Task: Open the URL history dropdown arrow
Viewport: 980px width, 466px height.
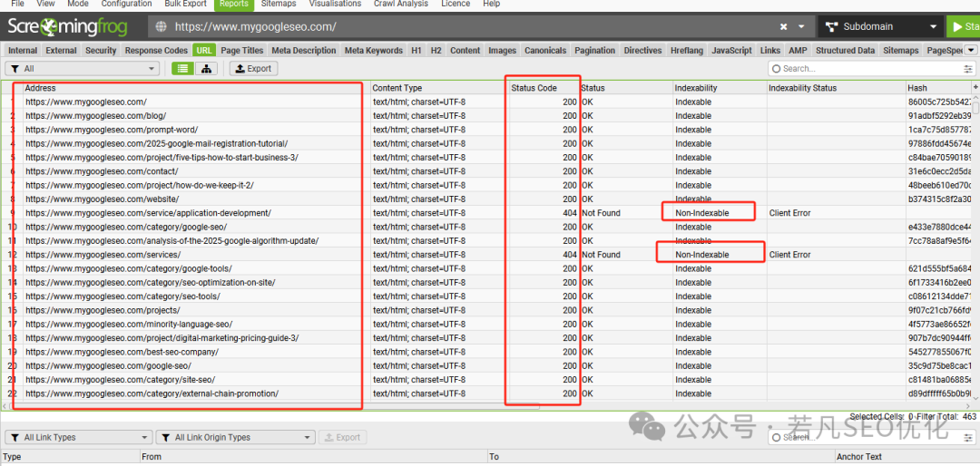Action: (801, 27)
